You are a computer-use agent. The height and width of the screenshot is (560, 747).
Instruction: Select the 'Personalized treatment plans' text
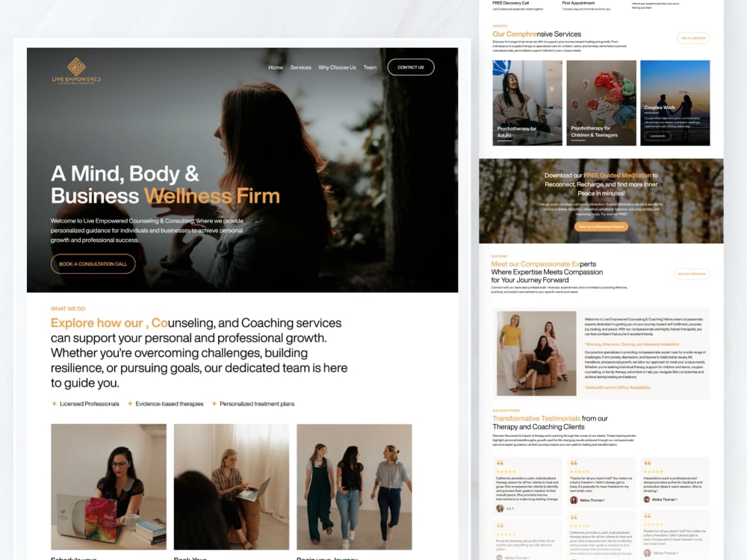pyautogui.click(x=257, y=404)
